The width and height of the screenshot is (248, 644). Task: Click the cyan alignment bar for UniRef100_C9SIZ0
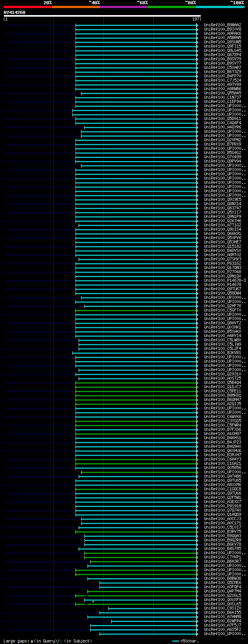pyautogui.click(x=153, y=608)
